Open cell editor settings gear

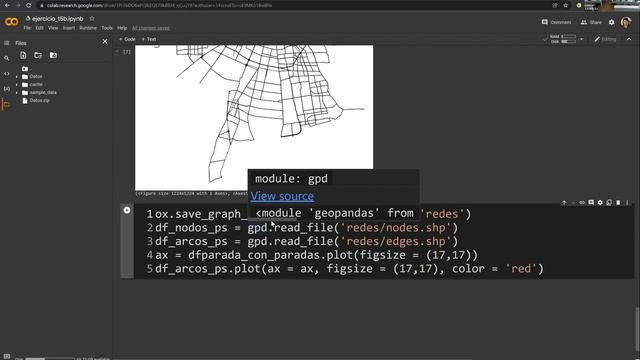click(x=600, y=202)
